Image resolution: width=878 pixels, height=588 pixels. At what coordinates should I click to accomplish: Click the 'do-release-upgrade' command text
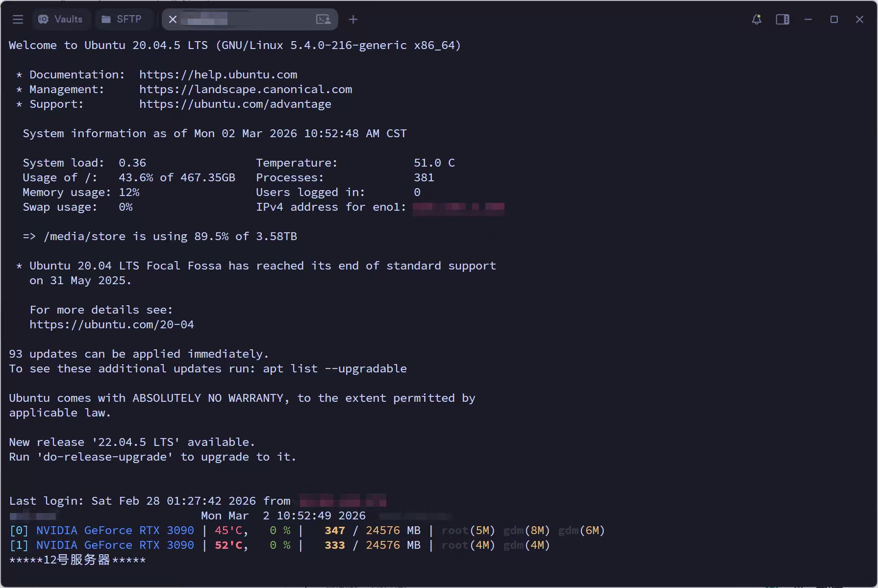click(x=105, y=457)
